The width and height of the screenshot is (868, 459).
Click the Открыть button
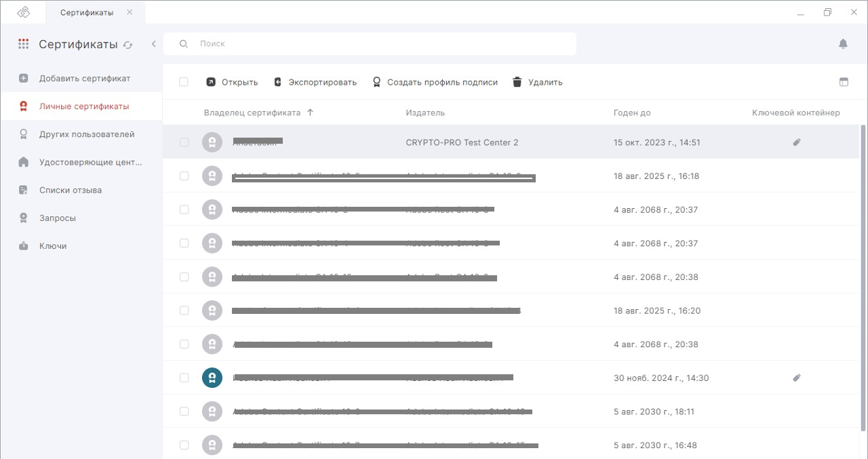pyautogui.click(x=232, y=82)
